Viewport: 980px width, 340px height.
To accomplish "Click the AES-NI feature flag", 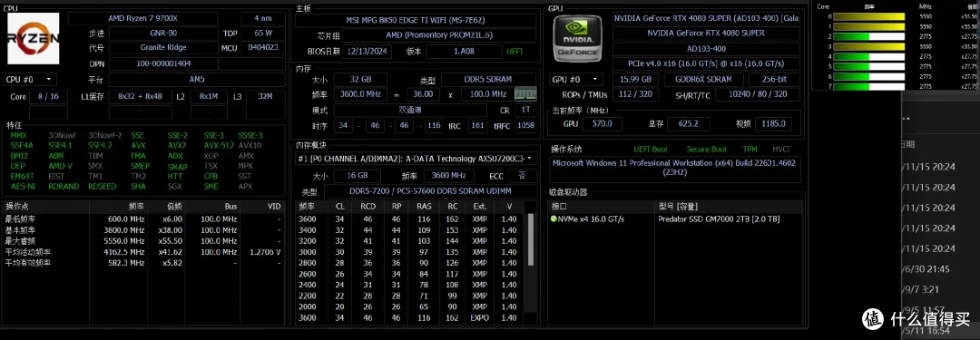I will click(23, 186).
